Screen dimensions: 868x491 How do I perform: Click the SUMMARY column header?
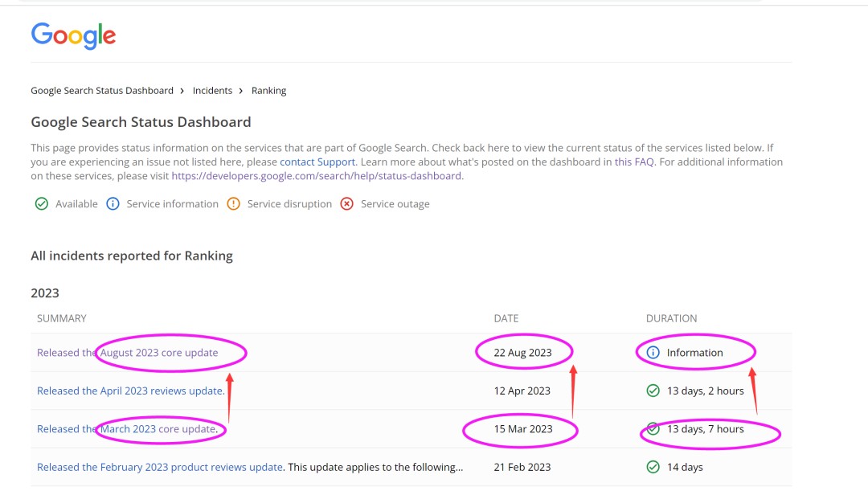click(61, 318)
